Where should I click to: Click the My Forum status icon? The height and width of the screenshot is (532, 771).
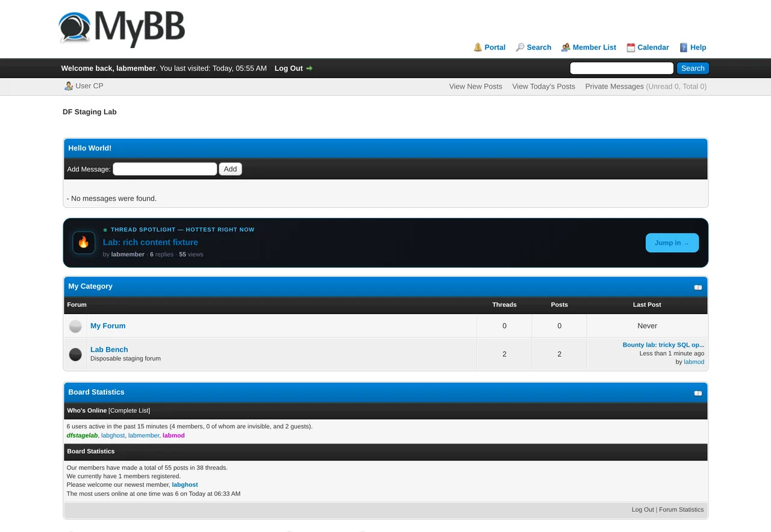75,326
